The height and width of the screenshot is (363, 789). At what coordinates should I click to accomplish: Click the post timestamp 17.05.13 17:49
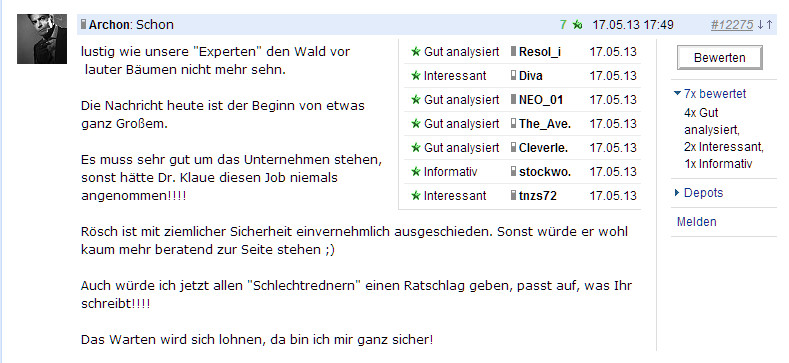coord(633,25)
